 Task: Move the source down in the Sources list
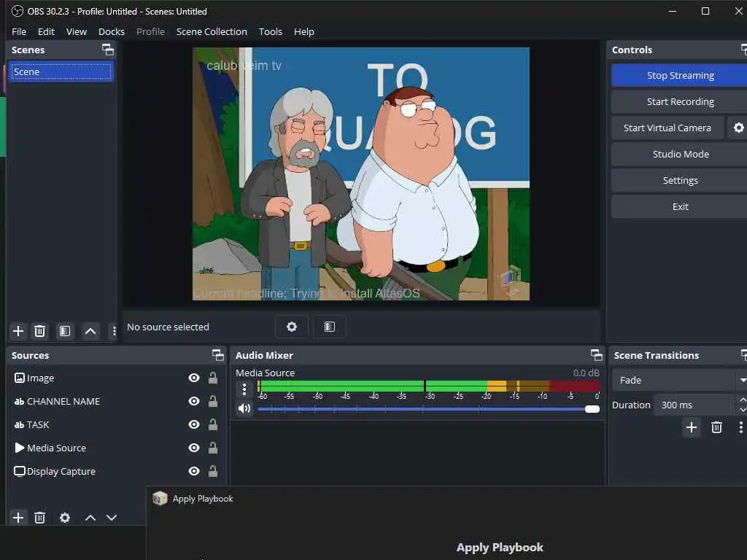[x=112, y=518]
